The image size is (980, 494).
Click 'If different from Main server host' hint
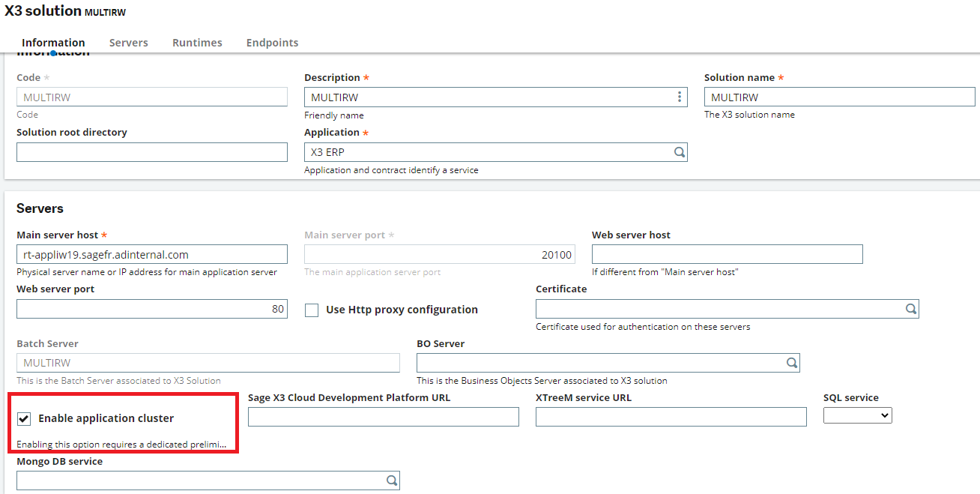665,272
